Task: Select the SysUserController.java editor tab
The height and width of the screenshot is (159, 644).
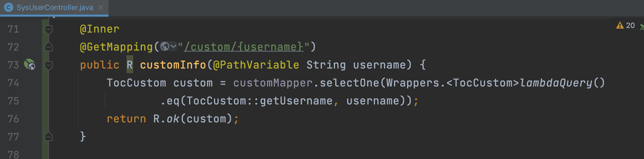Action: coord(55,7)
